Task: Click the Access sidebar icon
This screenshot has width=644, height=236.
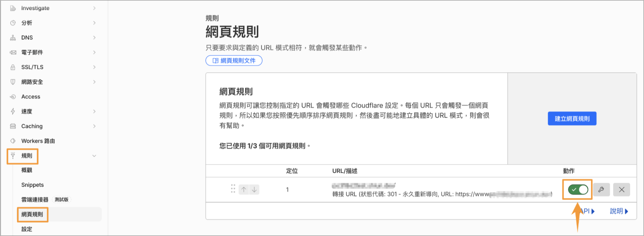Action: pyautogui.click(x=13, y=97)
